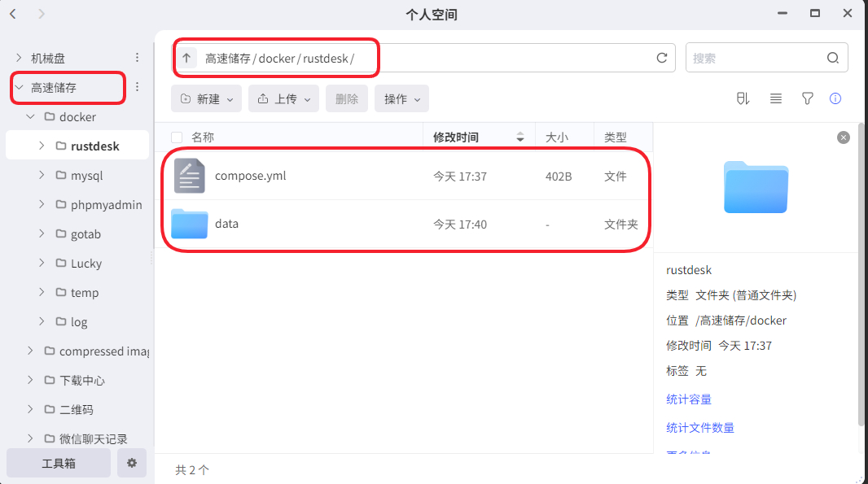Click the docker segment in the path bar

tap(277, 58)
